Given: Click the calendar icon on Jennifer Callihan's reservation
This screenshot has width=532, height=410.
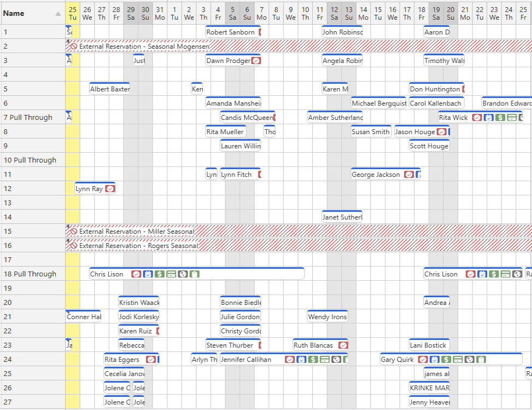Looking at the screenshot, I should pos(301,360).
